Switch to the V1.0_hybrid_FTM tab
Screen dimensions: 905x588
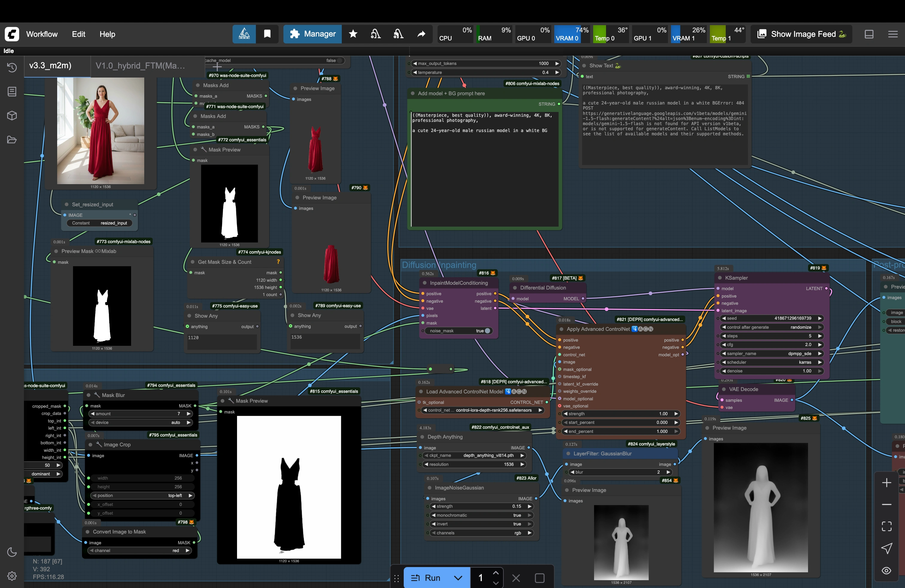pos(140,66)
